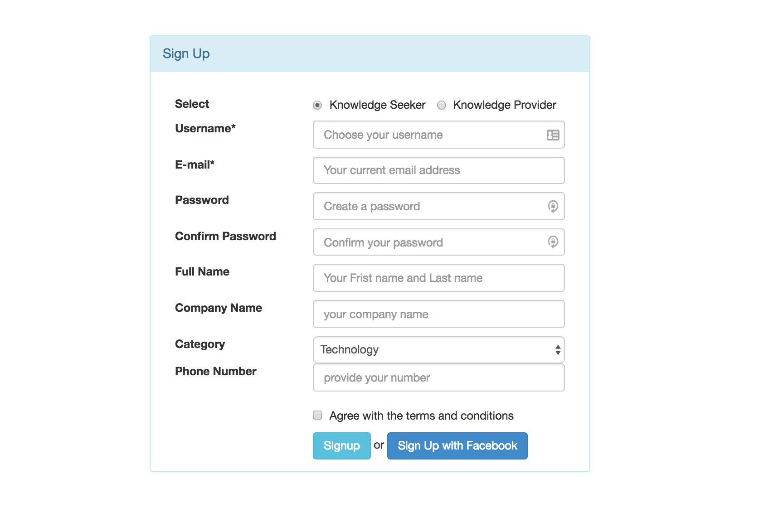Image resolution: width=759 pixels, height=532 pixels.
Task: Focus the phone number input field
Action: coord(438,377)
